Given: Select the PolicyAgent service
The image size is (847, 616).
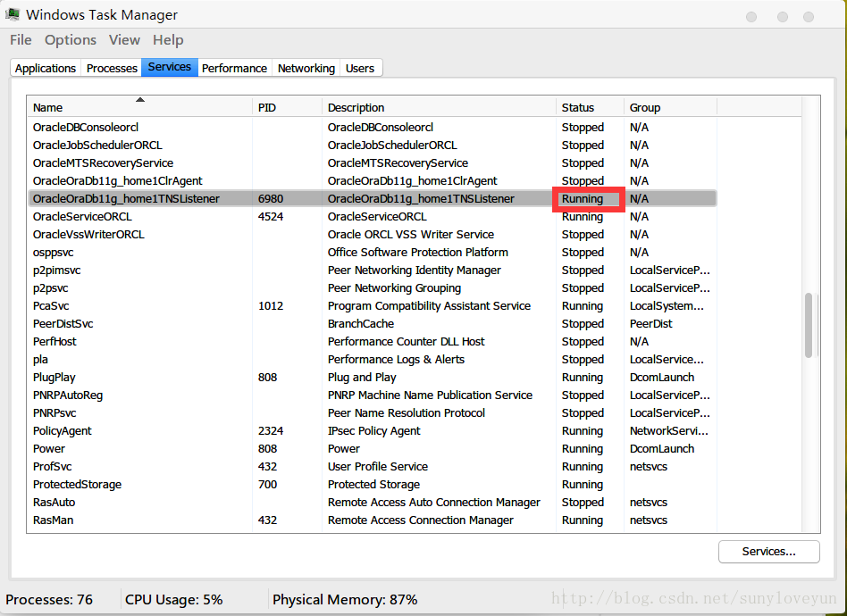Looking at the screenshot, I should [63, 430].
